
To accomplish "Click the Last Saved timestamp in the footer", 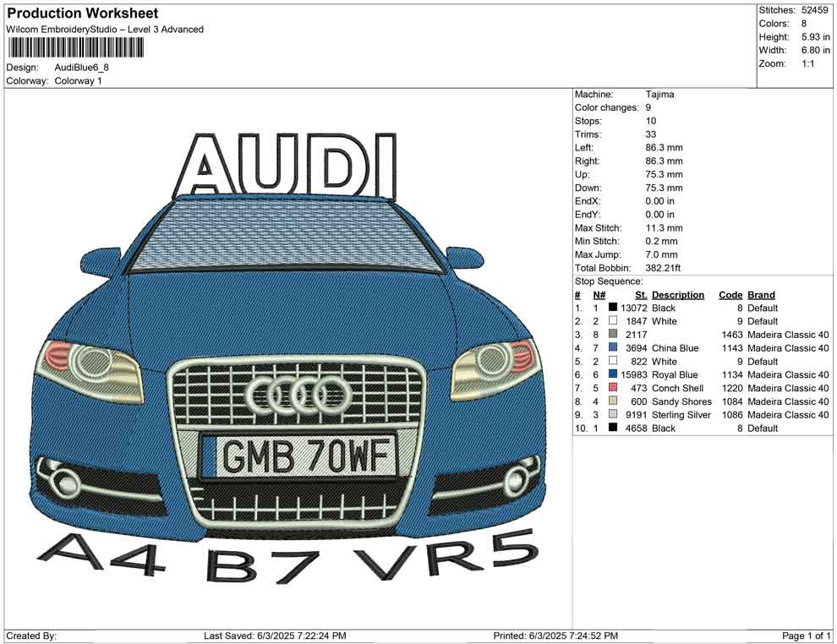I will 275,636.
